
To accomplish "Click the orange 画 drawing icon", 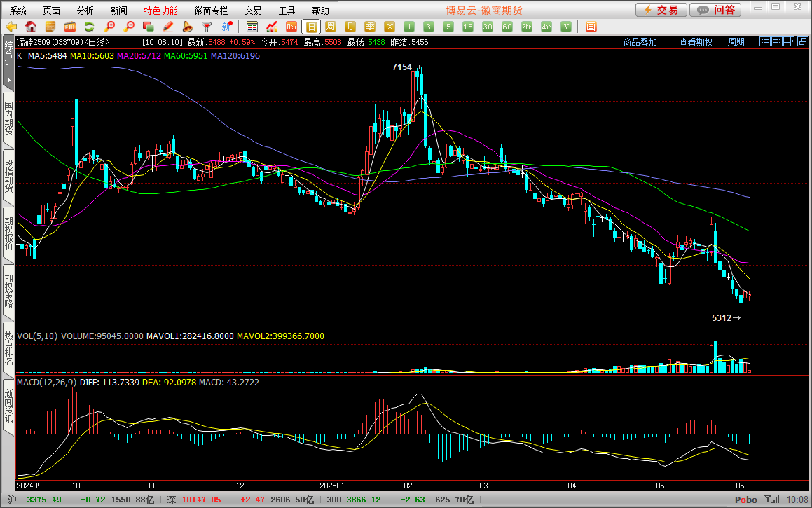I will (x=591, y=27).
